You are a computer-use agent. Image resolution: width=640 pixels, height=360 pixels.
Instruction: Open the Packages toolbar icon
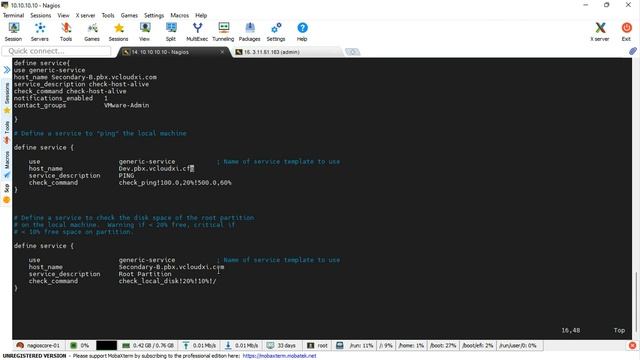click(249, 32)
